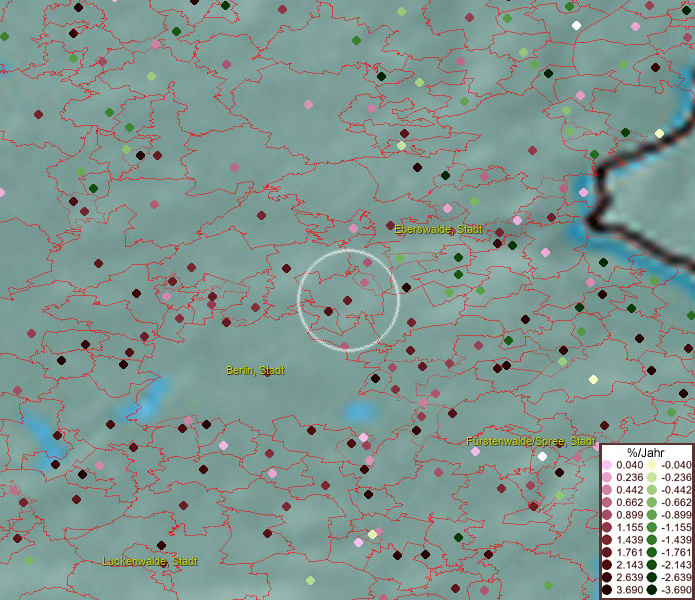Select the -3.690 darkest green legend swatch
This screenshot has width=695, height=600.
tap(651, 591)
